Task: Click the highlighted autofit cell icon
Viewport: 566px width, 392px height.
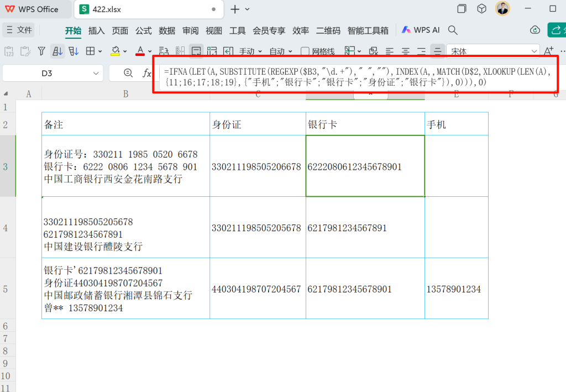Action: 196,51
